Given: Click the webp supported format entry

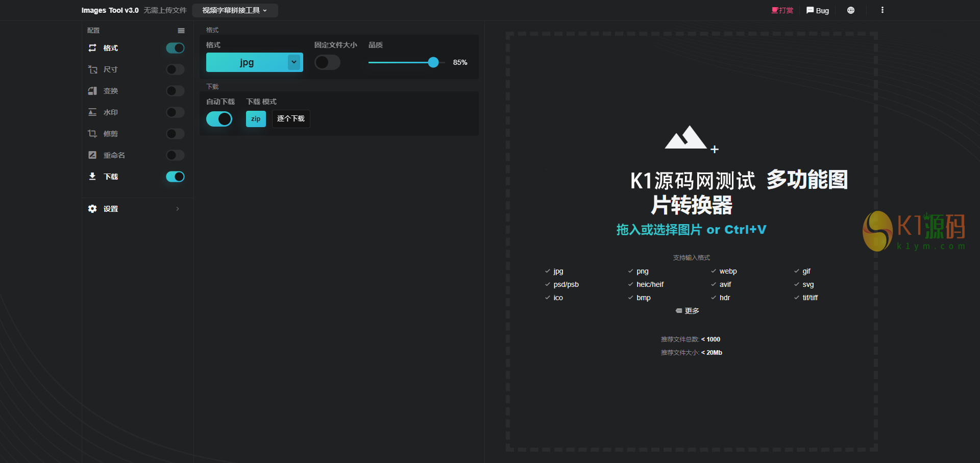Looking at the screenshot, I should pos(724,271).
